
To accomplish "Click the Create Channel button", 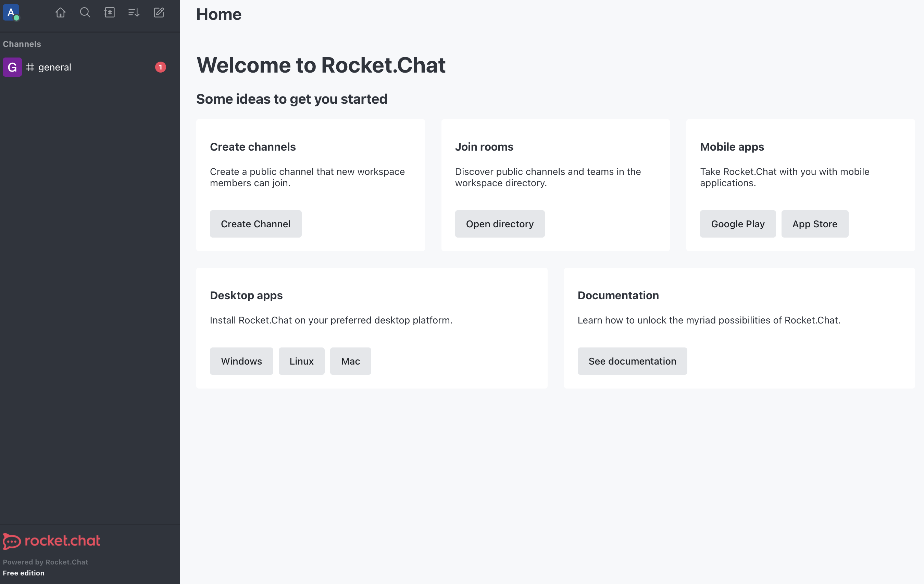I will tap(255, 224).
